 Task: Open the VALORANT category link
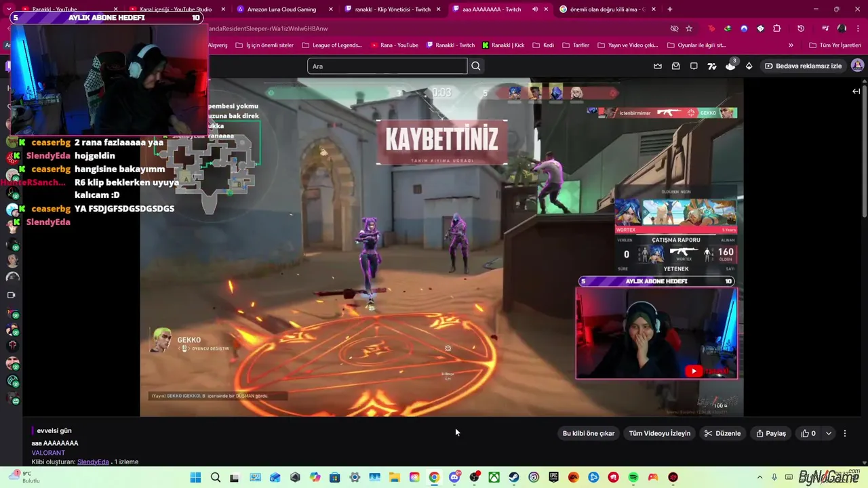pyautogui.click(x=48, y=453)
